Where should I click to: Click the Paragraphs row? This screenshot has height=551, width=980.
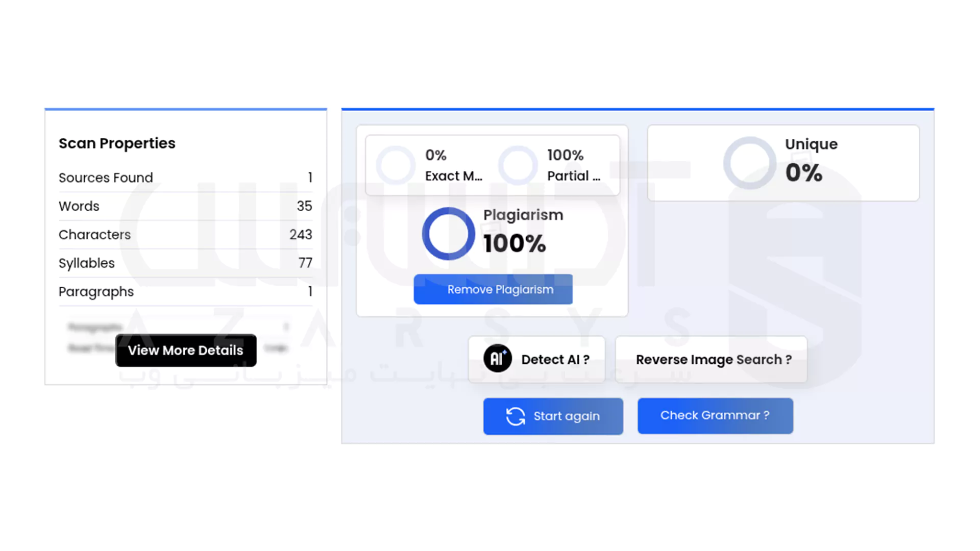[x=185, y=292]
